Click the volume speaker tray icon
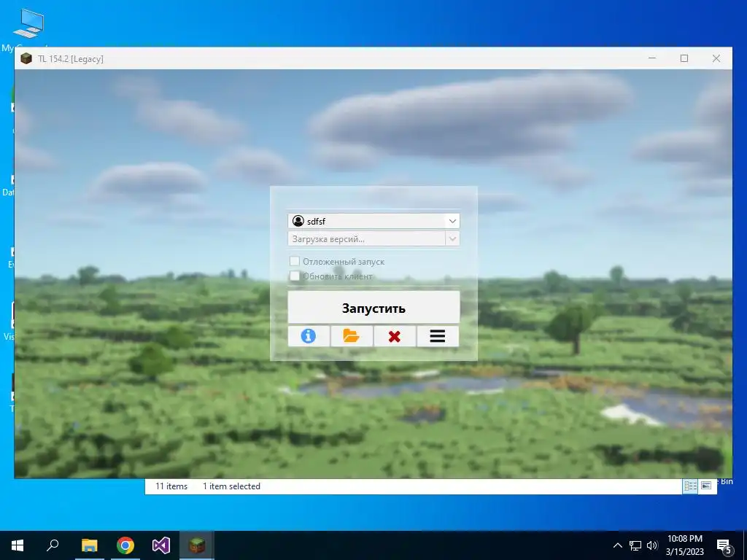 tap(652, 545)
